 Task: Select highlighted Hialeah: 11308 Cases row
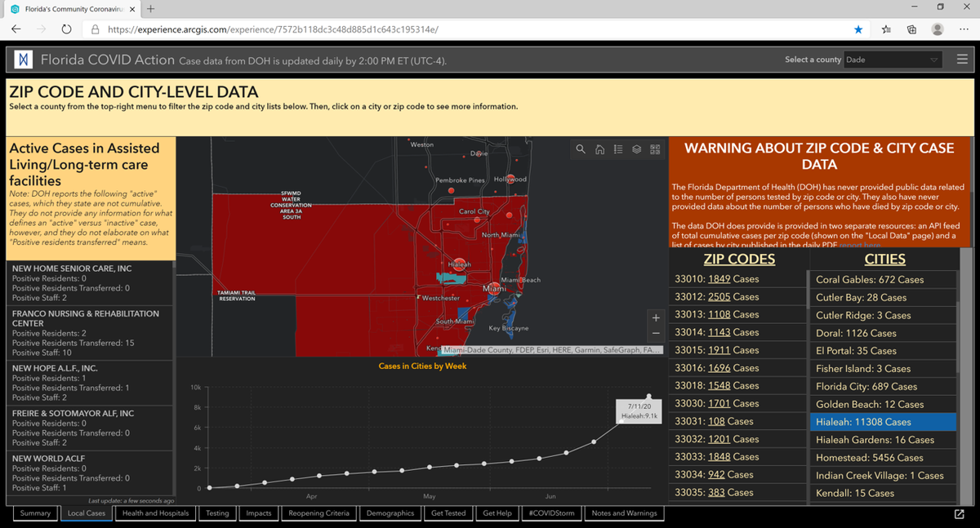pos(884,422)
